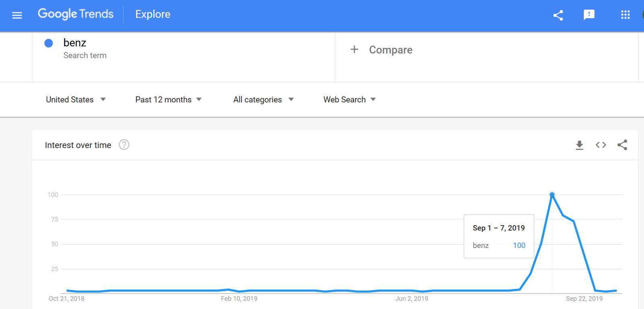Open the Google apps grid

(625, 15)
